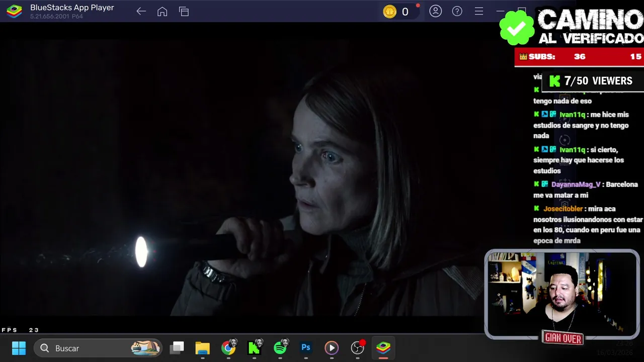The height and width of the screenshot is (362, 644).
Task: Click BlueStacks logo in title bar
Action: pos(14,11)
